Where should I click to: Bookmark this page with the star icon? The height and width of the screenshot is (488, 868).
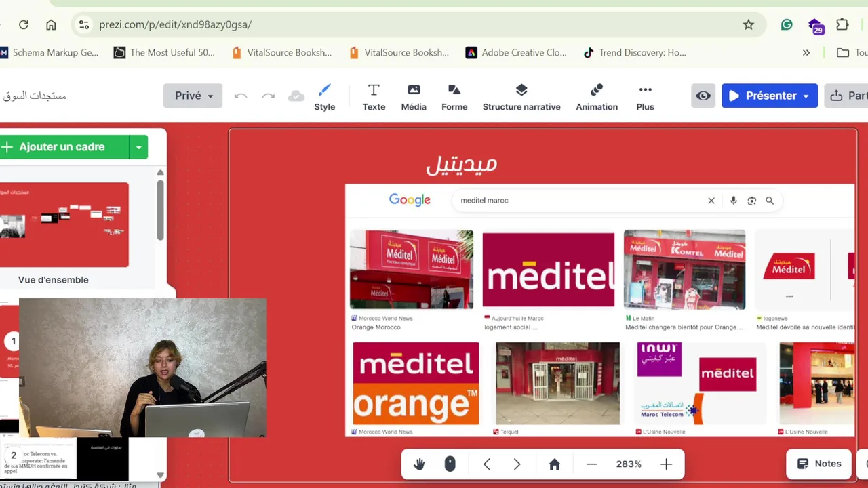pyautogui.click(x=749, y=24)
